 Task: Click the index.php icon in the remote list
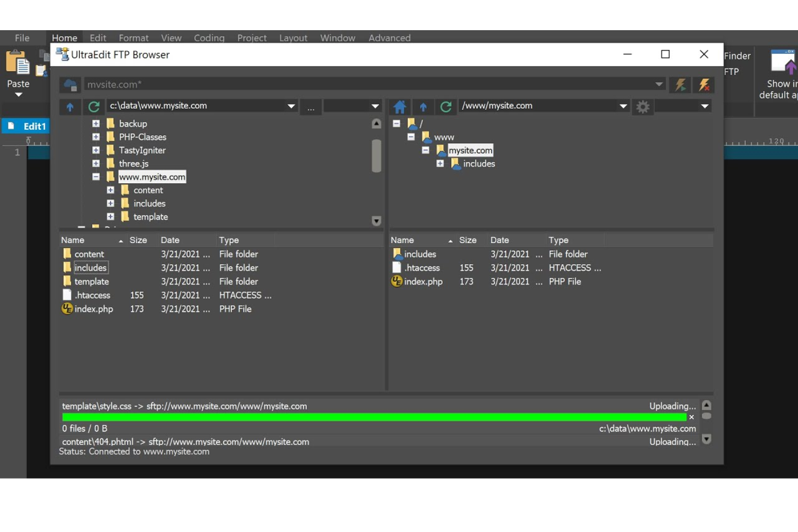397,281
